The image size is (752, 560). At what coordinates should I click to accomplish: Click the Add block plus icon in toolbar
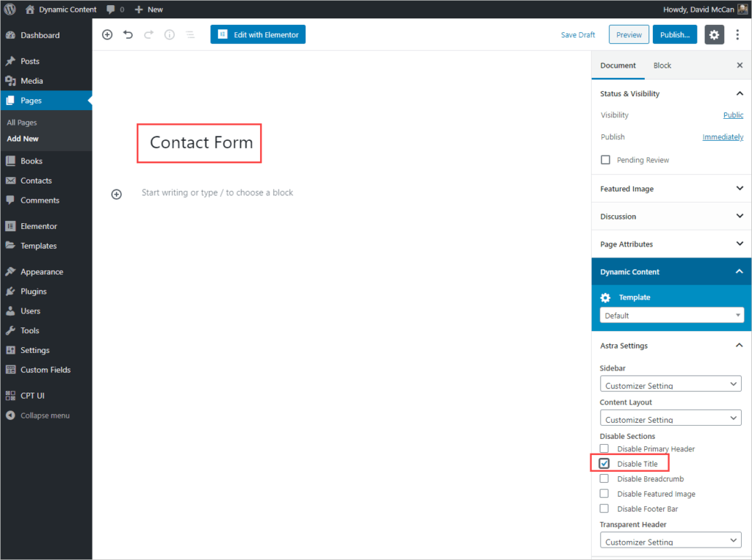[x=107, y=34]
